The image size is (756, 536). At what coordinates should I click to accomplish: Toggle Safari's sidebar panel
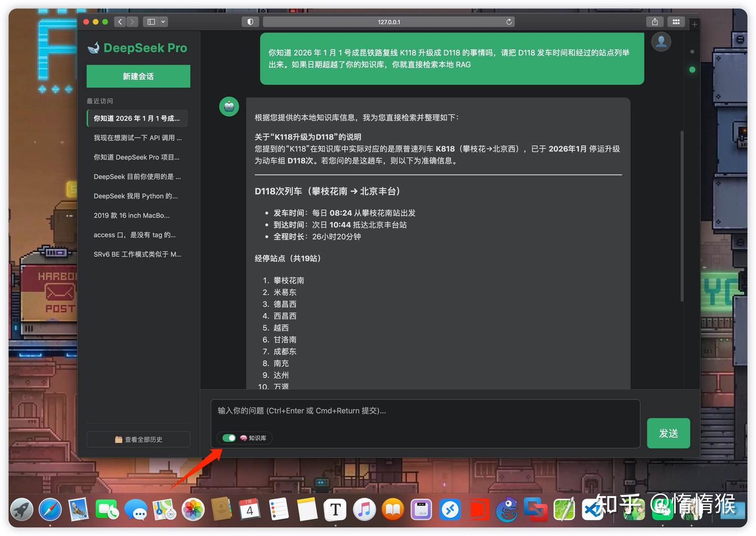[151, 22]
